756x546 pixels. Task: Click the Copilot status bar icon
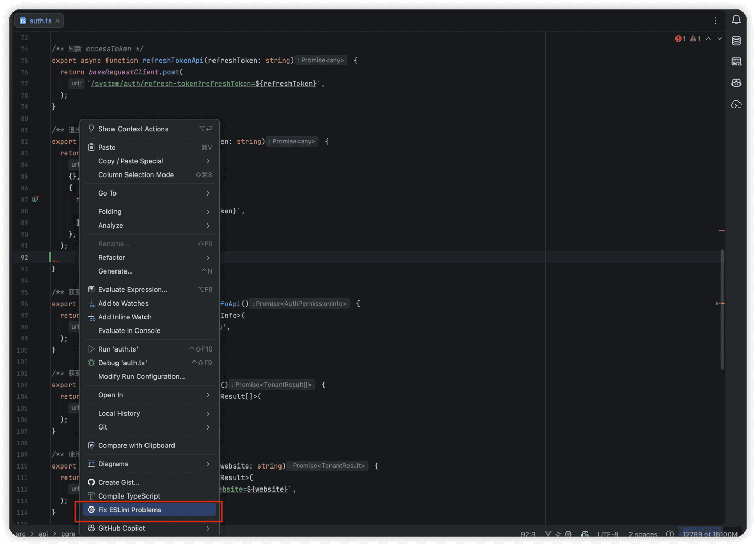(x=585, y=534)
